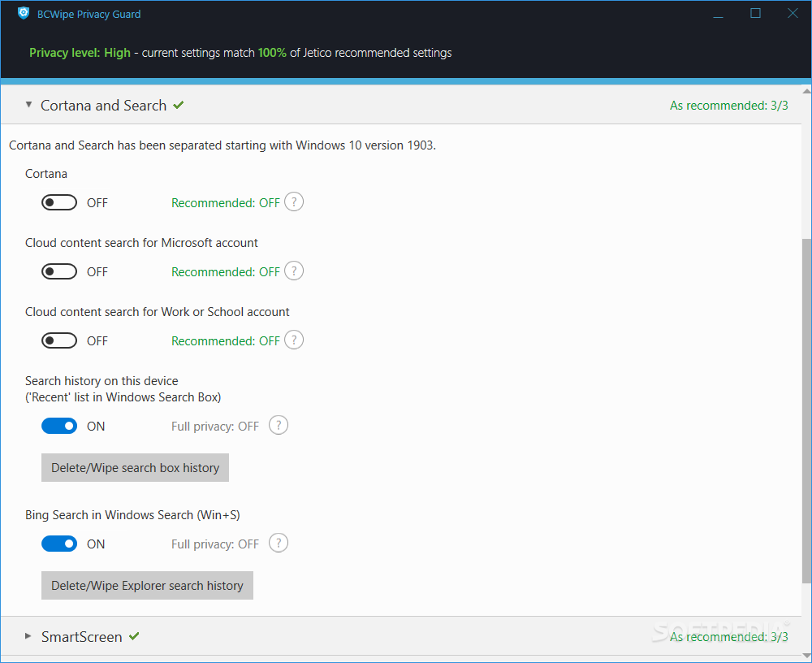Click the scrollbar down arrow
This screenshot has width=812, height=663.
pyautogui.click(x=807, y=657)
